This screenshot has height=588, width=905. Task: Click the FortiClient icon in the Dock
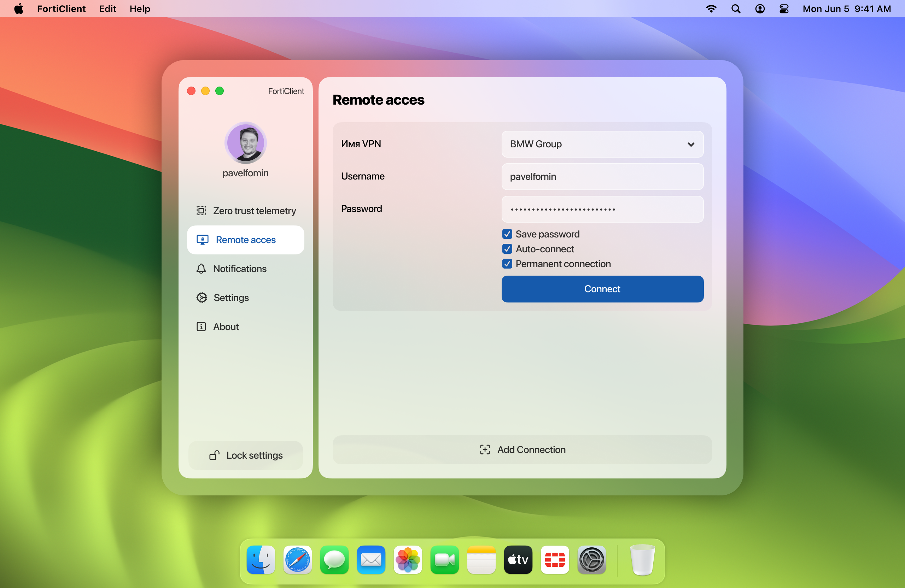click(554, 560)
